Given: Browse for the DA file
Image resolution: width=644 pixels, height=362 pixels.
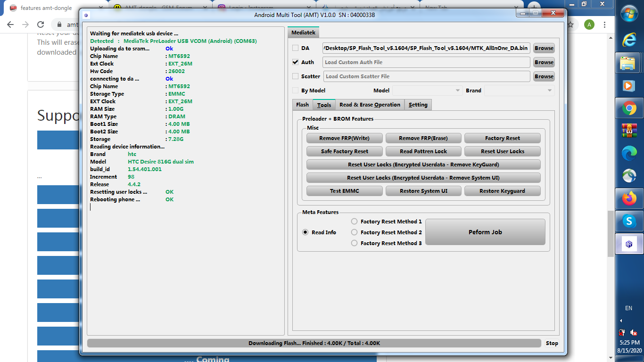Looking at the screenshot, I should 544,48.
